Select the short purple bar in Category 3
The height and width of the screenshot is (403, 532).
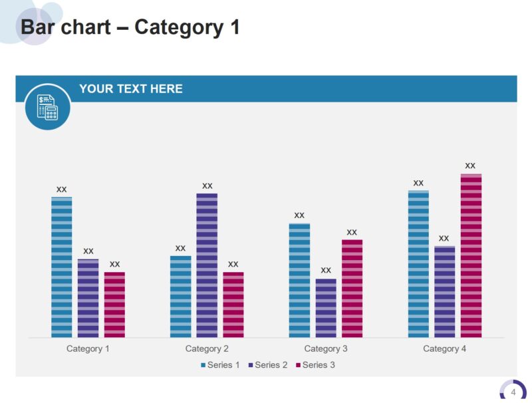326,308
